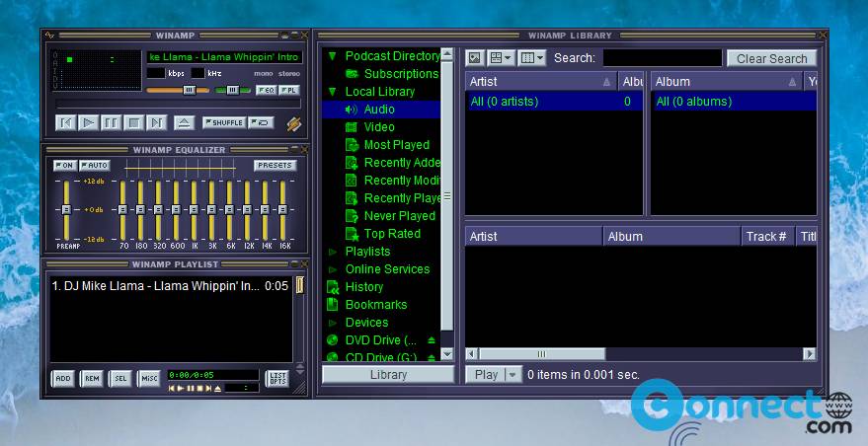Adjust the 1K equalizer band
Image resolution: width=868 pixels, height=446 pixels.
(194, 210)
